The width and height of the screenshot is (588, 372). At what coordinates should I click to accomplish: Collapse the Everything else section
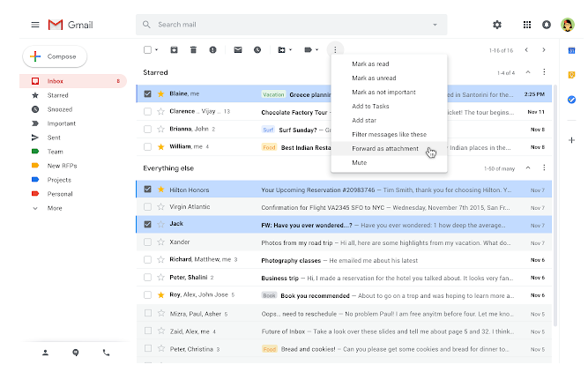pos(528,167)
